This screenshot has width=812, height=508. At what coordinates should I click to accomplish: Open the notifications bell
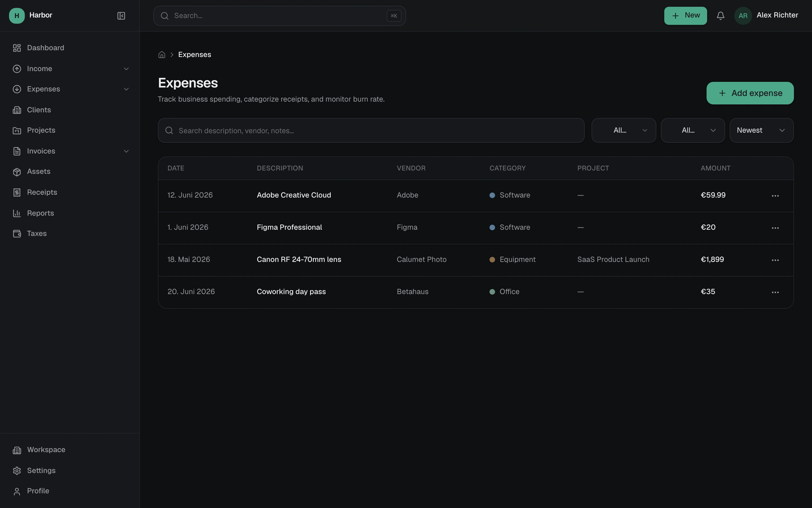click(720, 16)
